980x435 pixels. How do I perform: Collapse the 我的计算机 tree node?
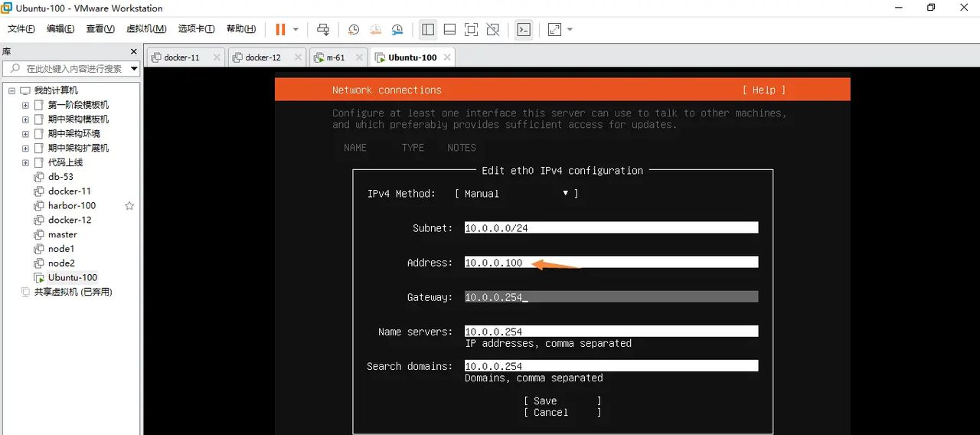coord(11,90)
